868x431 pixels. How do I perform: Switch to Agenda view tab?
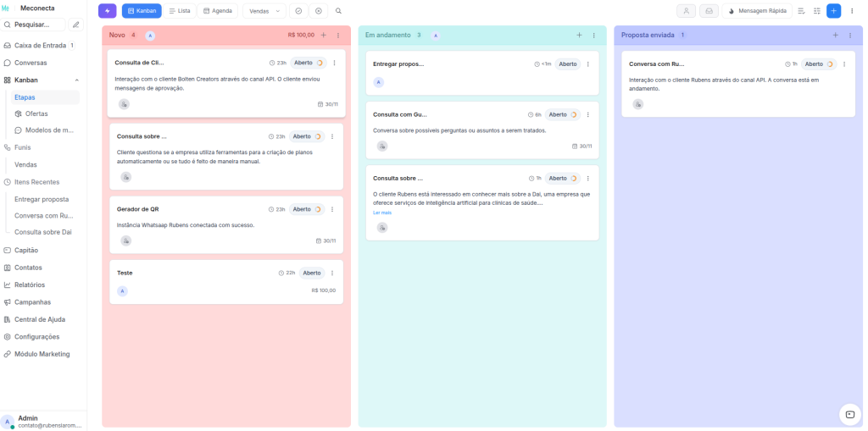pos(218,11)
